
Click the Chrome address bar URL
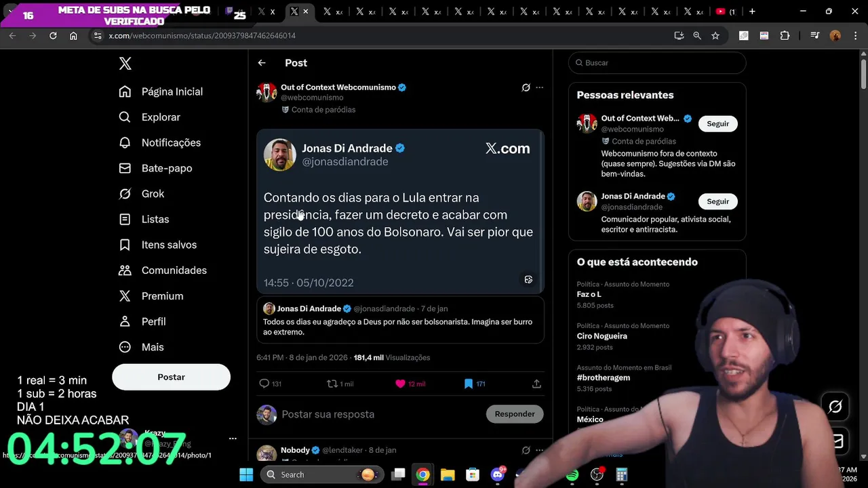[202, 35]
